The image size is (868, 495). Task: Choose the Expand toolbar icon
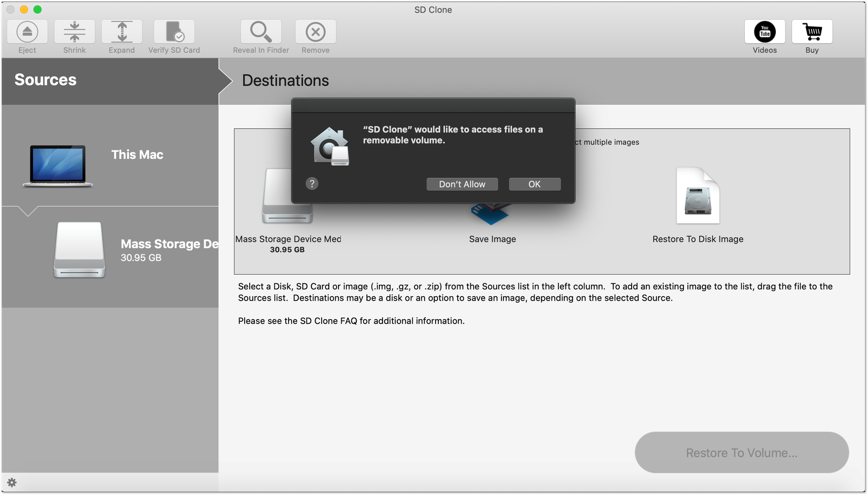(x=121, y=32)
